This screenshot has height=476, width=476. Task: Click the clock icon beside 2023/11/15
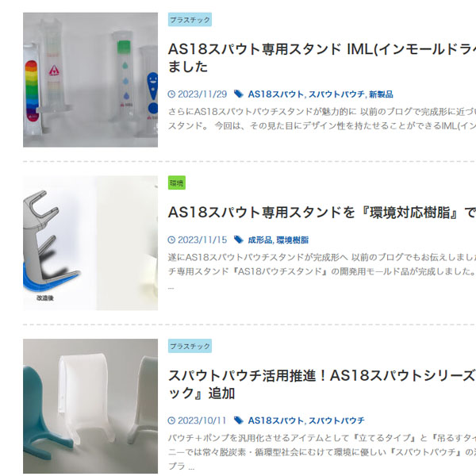pyautogui.click(x=171, y=240)
